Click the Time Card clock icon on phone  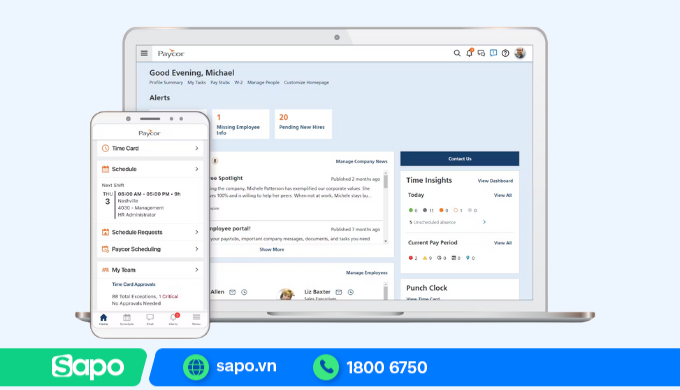point(105,148)
